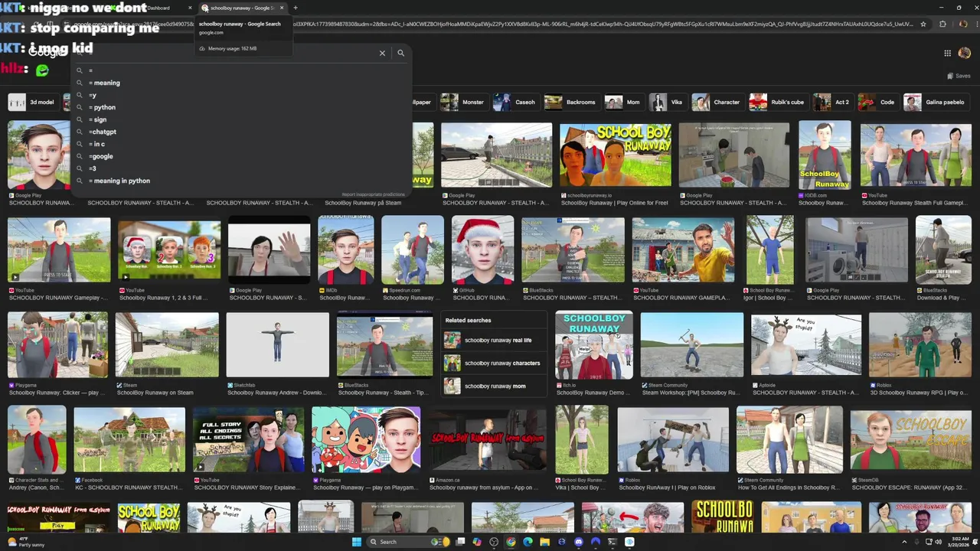Filter images by 'Vika' chip
980x551 pixels.
coord(667,102)
